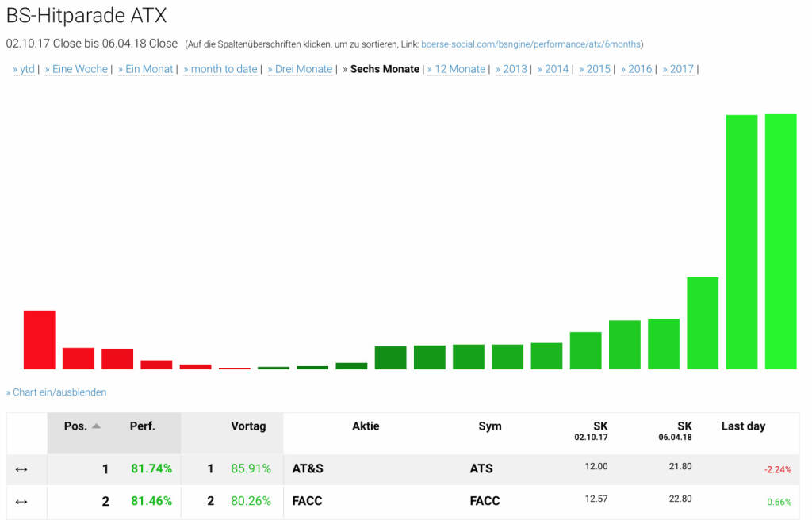Click the position-change arrow icon in AT&S row
The image size is (812, 520).
click(x=21, y=469)
